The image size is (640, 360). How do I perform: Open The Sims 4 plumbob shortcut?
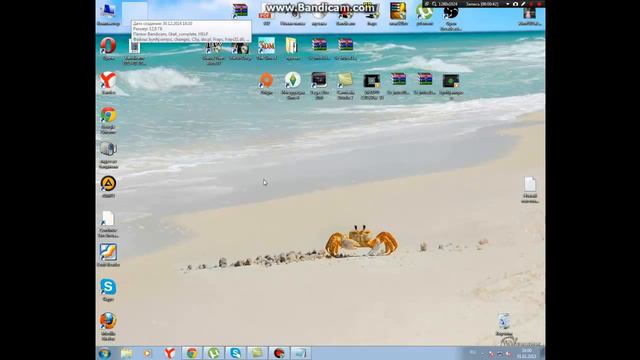293,85
